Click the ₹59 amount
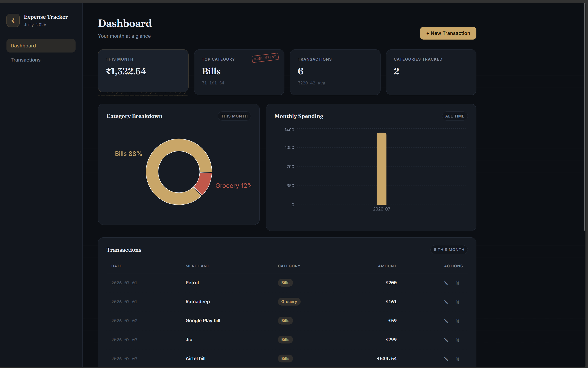The image size is (588, 368). point(392,321)
